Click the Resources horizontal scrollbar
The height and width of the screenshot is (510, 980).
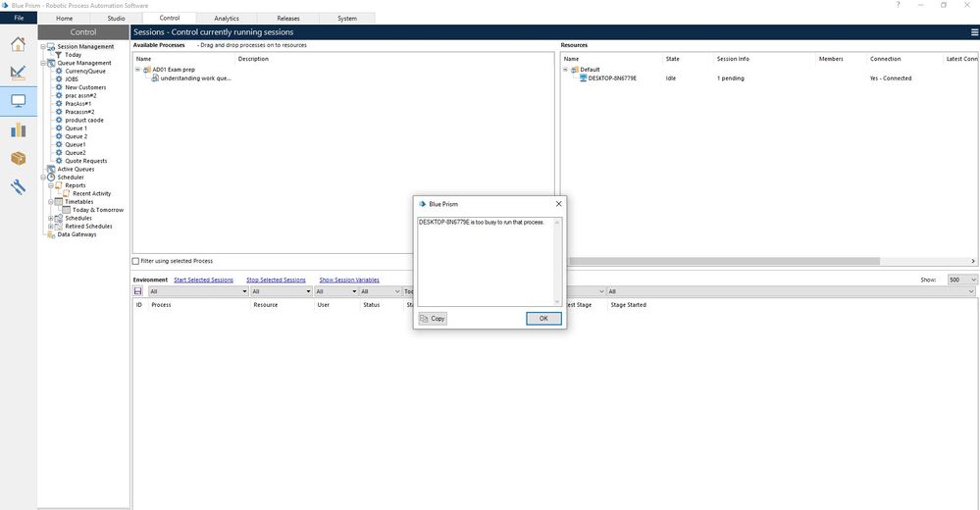(724, 261)
